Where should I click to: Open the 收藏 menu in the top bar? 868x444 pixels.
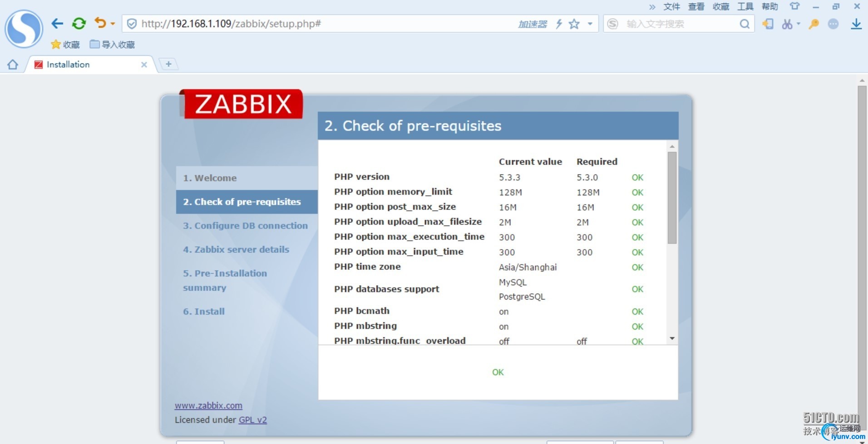(x=721, y=6)
